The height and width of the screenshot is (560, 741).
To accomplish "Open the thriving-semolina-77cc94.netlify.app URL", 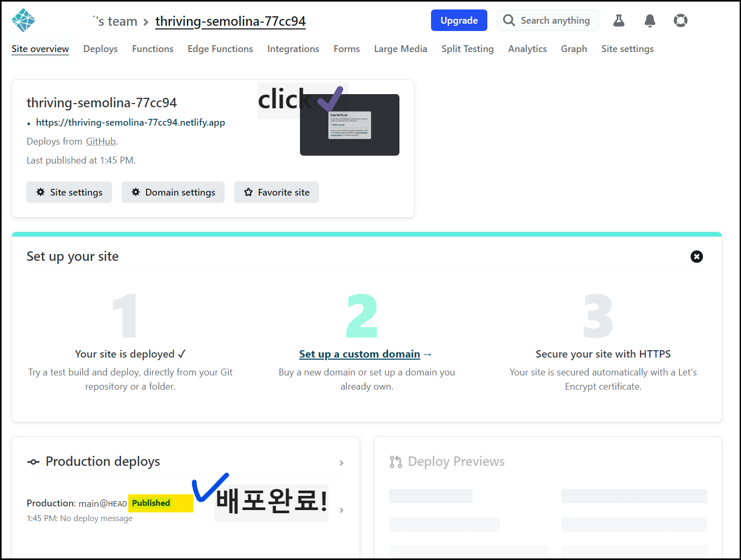I will click(x=131, y=123).
